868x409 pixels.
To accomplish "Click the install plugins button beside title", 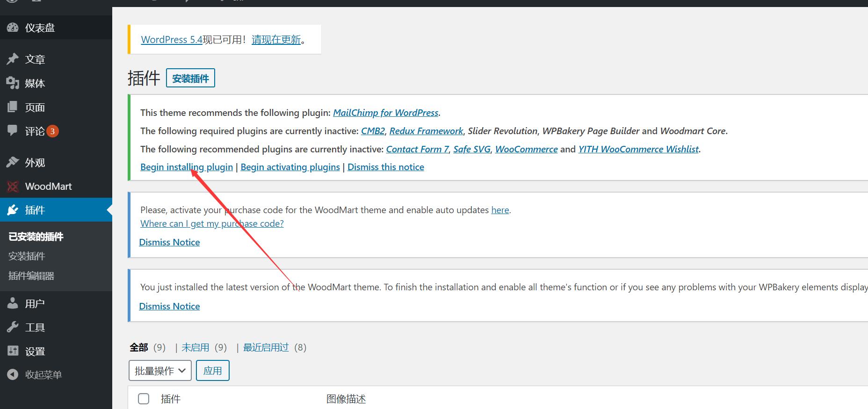I will (x=190, y=79).
